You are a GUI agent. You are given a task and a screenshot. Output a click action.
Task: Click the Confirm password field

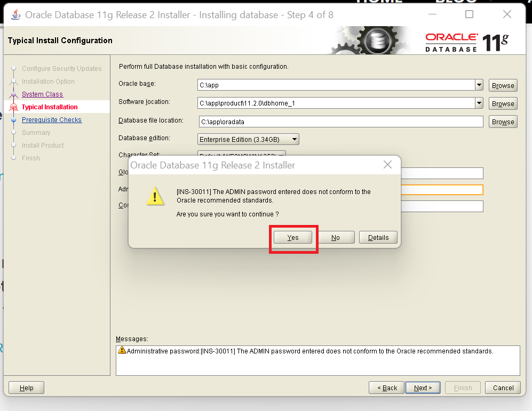point(442,206)
